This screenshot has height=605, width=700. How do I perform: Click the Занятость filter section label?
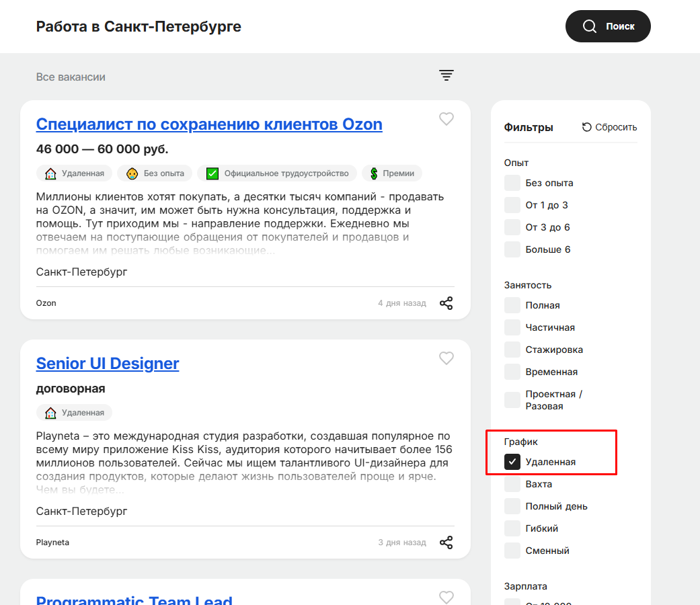pyautogui.click(x=528, y=285)
